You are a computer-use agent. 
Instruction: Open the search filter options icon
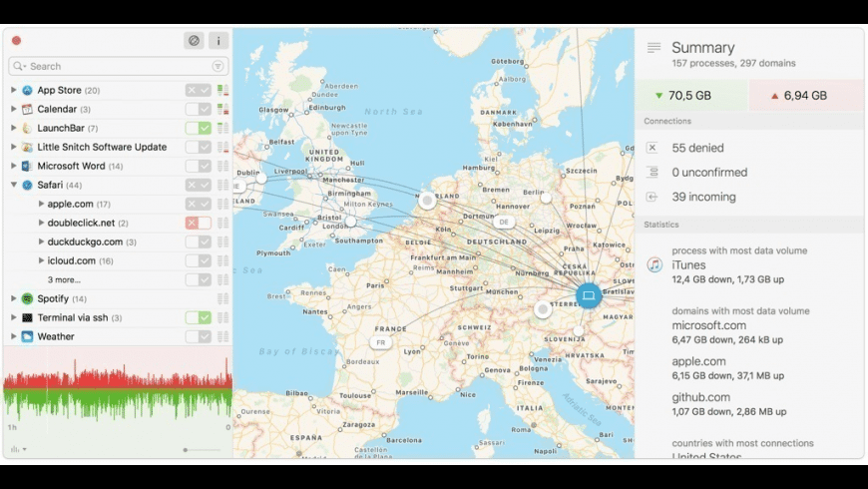point(218,67)
